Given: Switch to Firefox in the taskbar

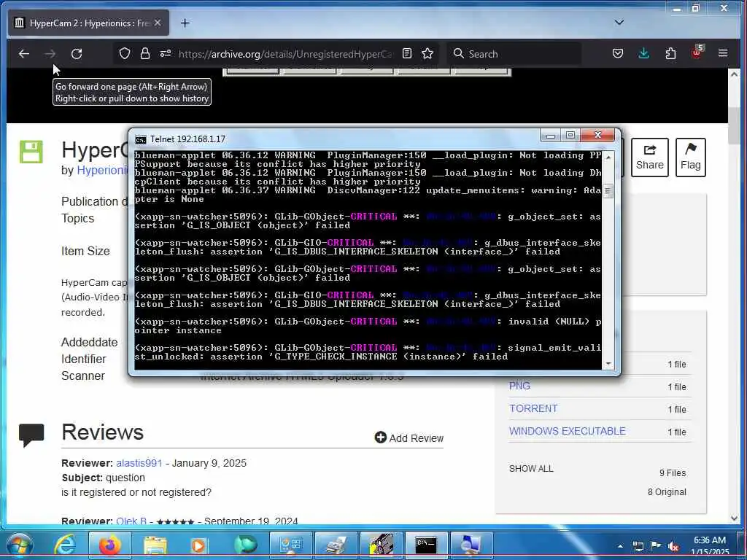Looking at the screenshot, I should click(x=109, y=545).
